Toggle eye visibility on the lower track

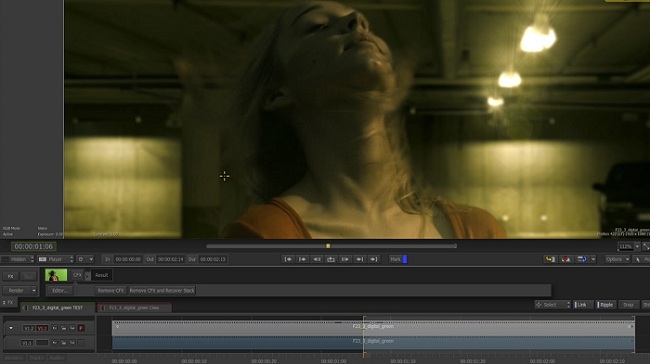(x=55, y=343)
